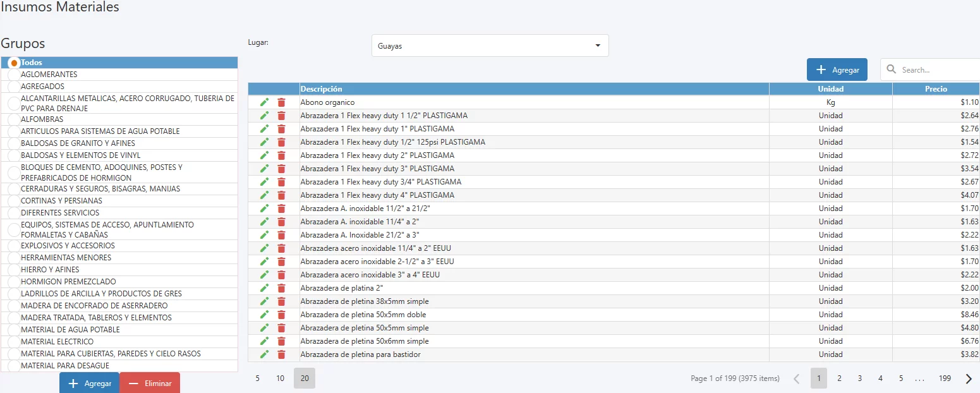Click the red Eliminar group button
This screenshot has width=980, height=393.
pos(150,384)
